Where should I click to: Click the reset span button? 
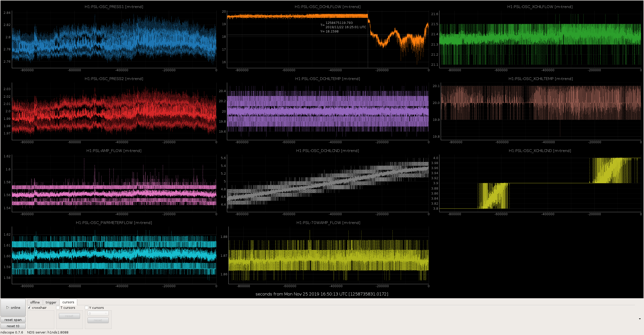tap(13, 320)
